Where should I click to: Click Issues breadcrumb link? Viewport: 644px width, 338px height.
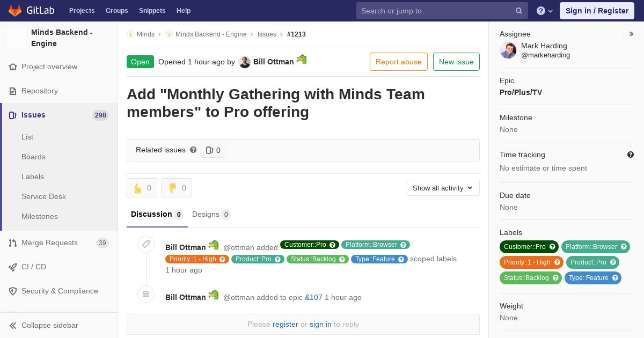tap(267, 34)
